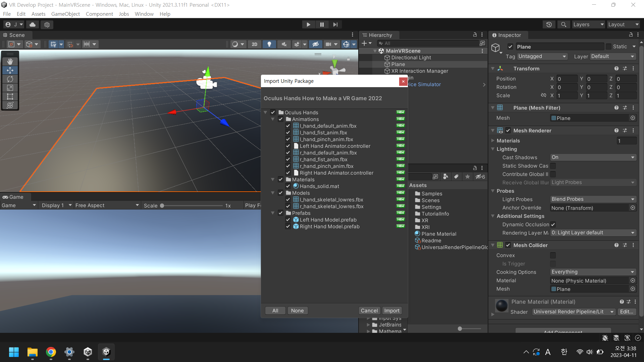Viewport: 644px width, 362px height.
Task: Open Mesh Collider more options menu
Action: pyautogui.click(x=633, y=245)
